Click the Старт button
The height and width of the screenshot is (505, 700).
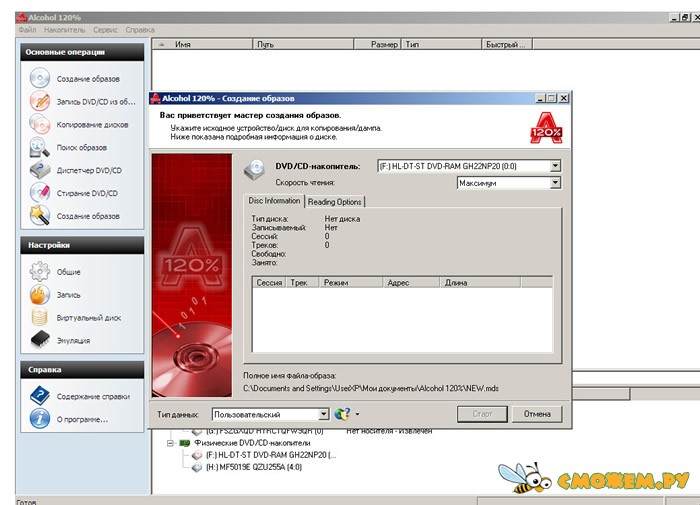tap(482, 414)
